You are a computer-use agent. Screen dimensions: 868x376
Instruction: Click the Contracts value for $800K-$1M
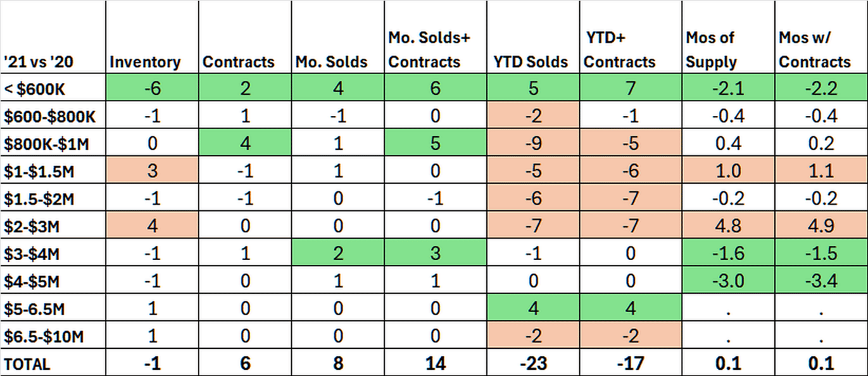pyautogui.click(x=245, y=143)
